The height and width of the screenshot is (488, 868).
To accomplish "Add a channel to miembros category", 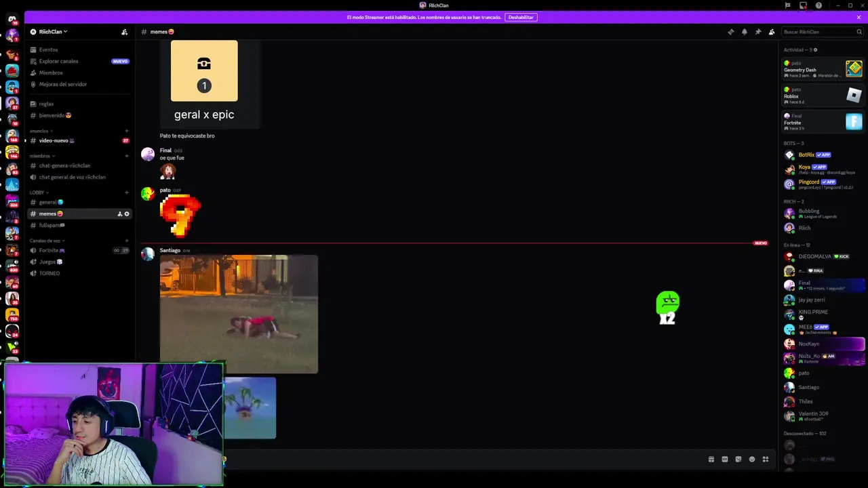I will click(127, 156).
